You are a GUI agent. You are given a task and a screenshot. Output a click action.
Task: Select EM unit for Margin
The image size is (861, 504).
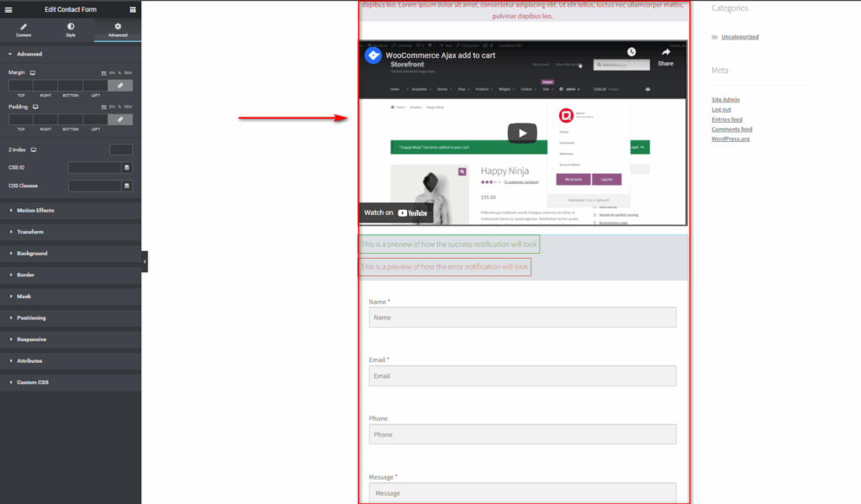click(112, 73)
